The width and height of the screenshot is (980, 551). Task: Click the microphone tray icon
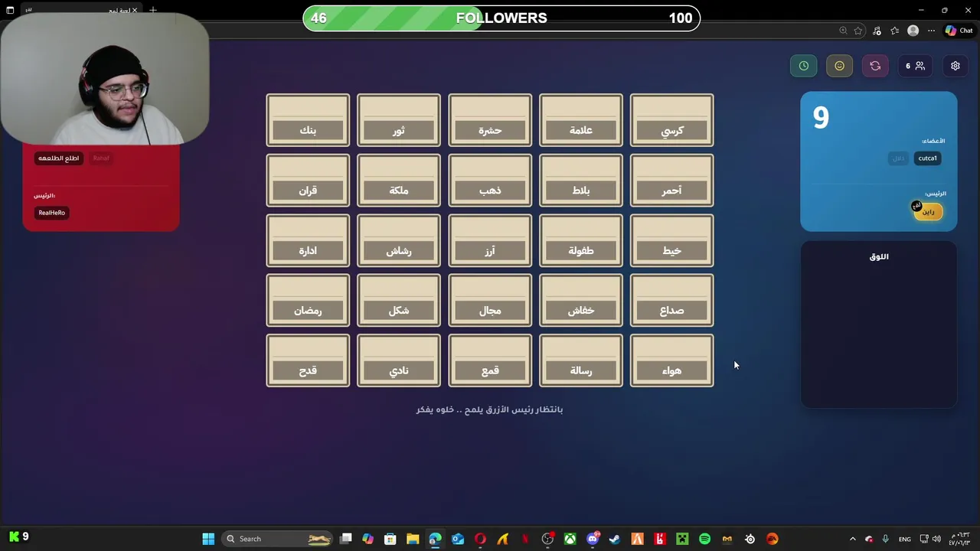885,539
